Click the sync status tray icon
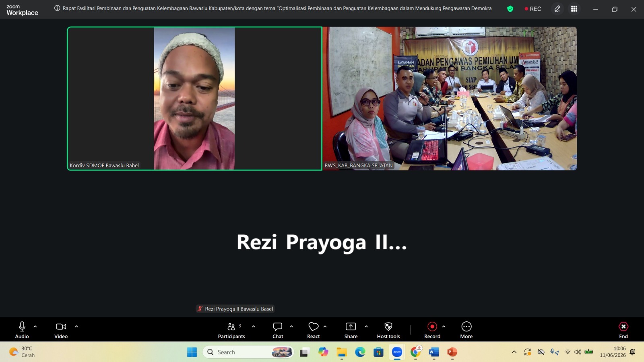 [528, 352]
